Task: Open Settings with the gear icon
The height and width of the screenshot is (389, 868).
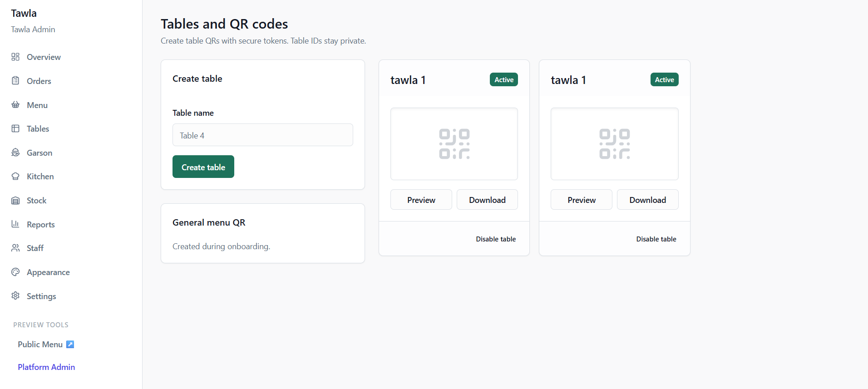Action: 15,296
